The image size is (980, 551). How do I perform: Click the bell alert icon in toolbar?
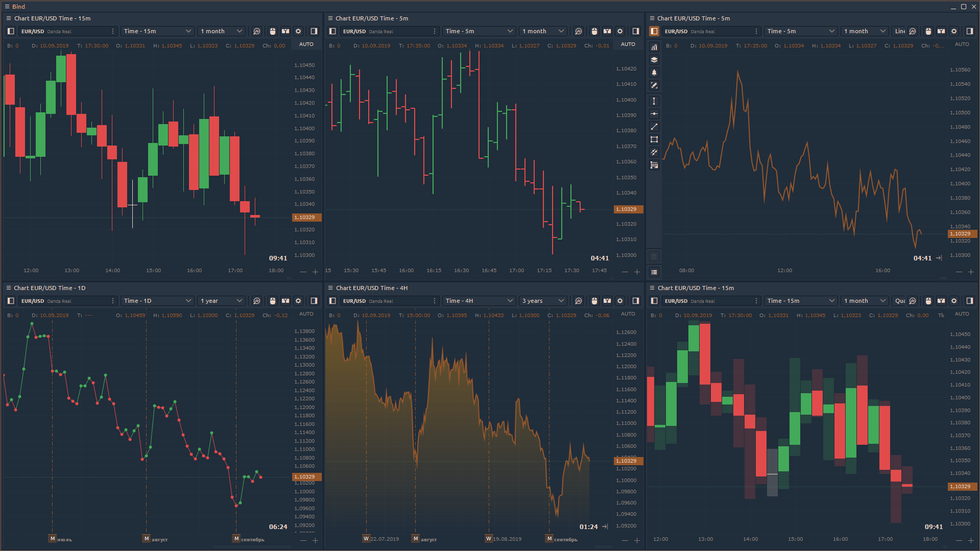click(x=654, y=73)
